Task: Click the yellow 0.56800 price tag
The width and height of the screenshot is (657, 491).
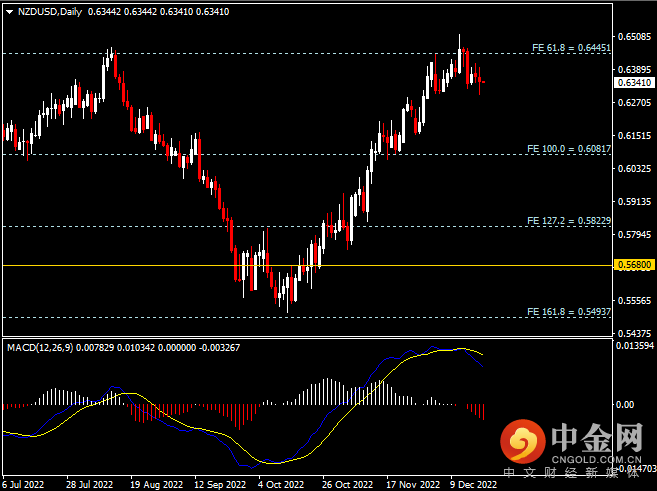Action: [632, 265]
